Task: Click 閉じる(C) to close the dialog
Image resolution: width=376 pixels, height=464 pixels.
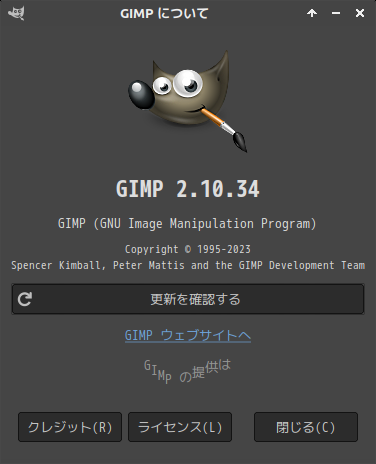Action: pos(306,427)
